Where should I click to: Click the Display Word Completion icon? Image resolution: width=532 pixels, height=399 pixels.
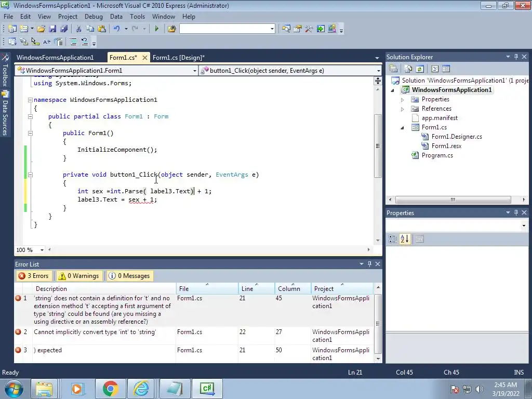point(46,42)
